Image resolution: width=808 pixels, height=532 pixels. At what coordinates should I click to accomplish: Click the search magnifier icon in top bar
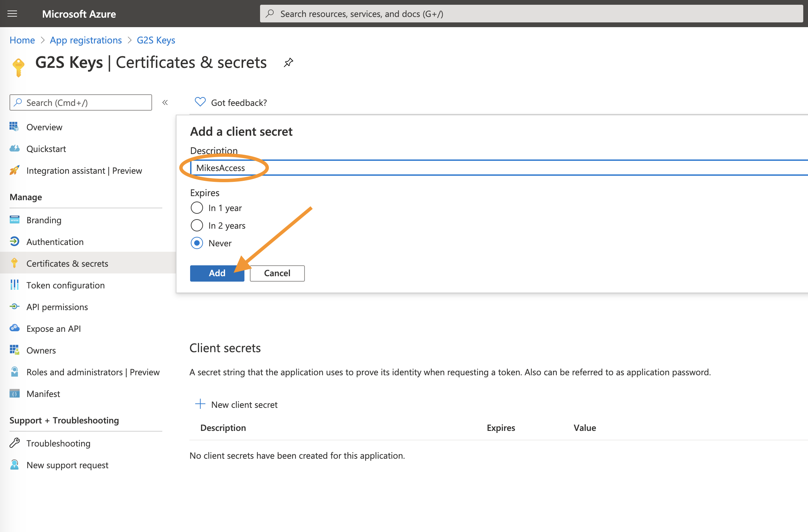point(270,14)
